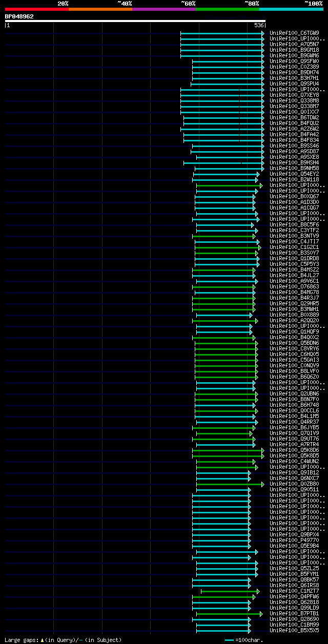Select hit label UniRef100_B4R3J7

point(295,298)
